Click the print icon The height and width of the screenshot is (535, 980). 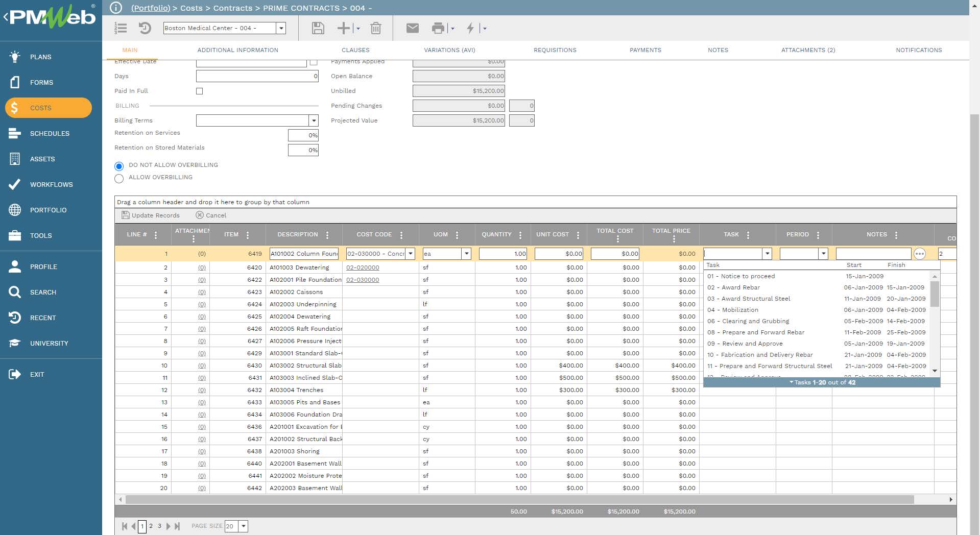click(438, 28)
